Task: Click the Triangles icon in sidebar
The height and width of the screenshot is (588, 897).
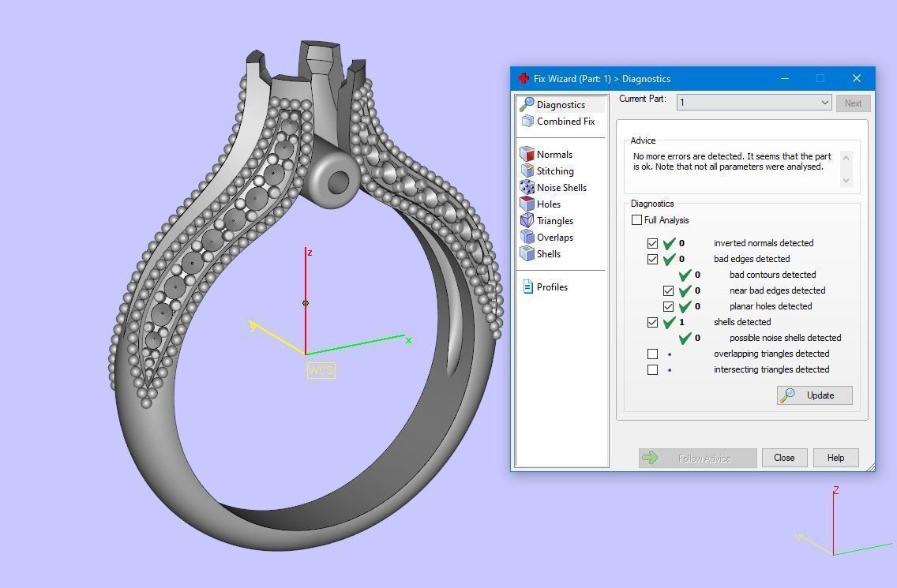Action: 527,220
